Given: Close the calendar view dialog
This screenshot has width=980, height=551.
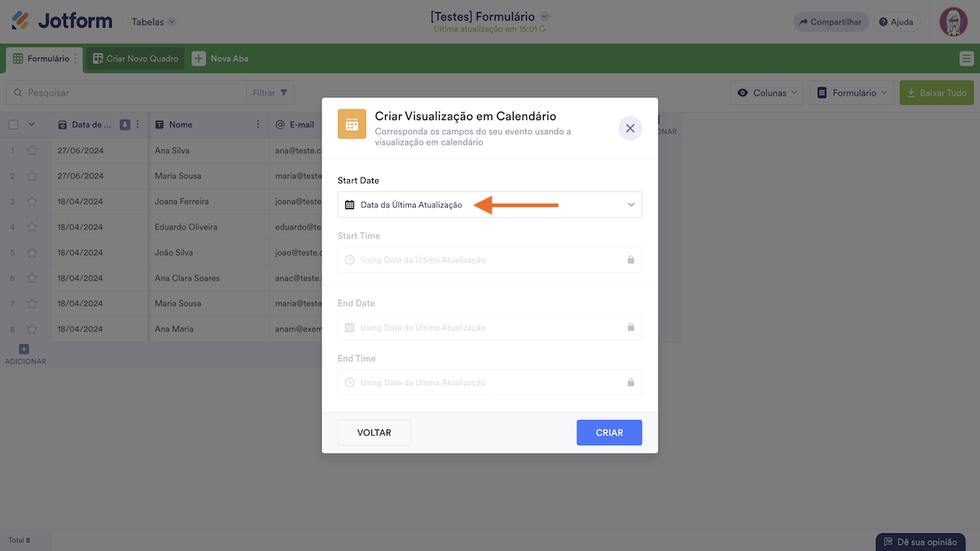Looking at the screenshot, I should tap(630, 129).
